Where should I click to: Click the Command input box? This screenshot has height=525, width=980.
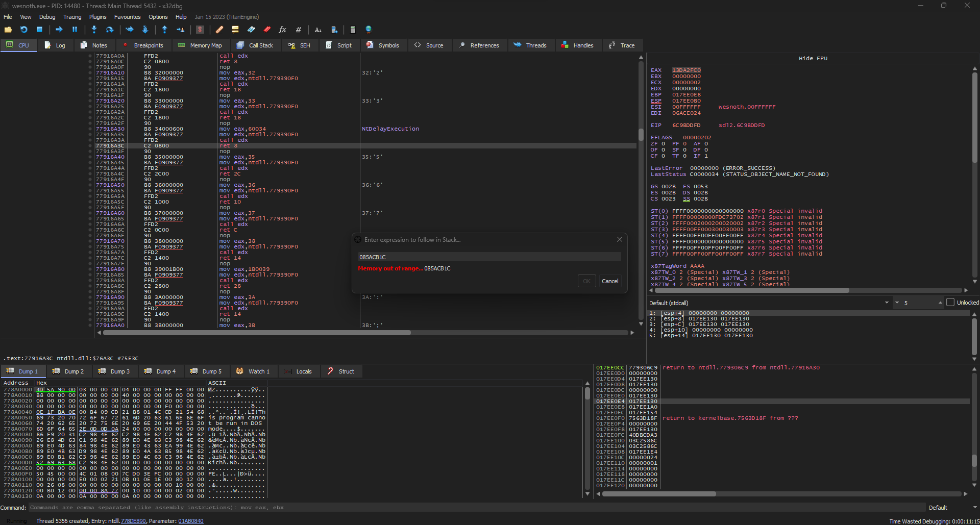(477, 508)
